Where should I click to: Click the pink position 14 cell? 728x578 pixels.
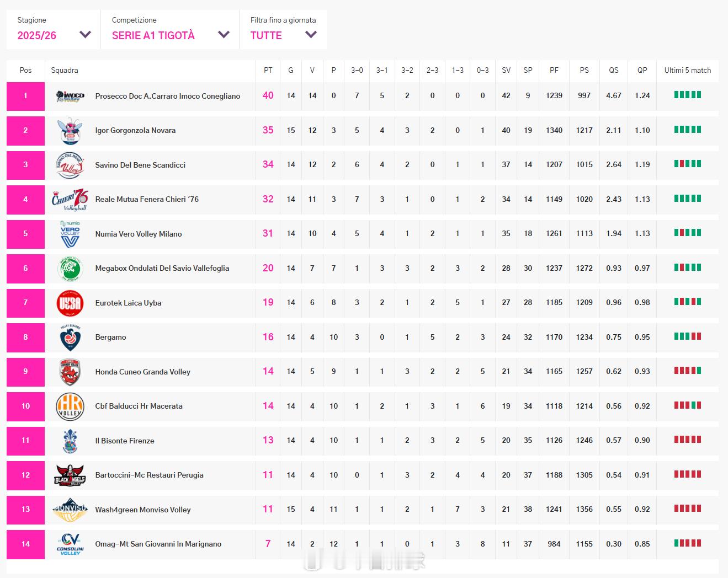click(25, 544)
